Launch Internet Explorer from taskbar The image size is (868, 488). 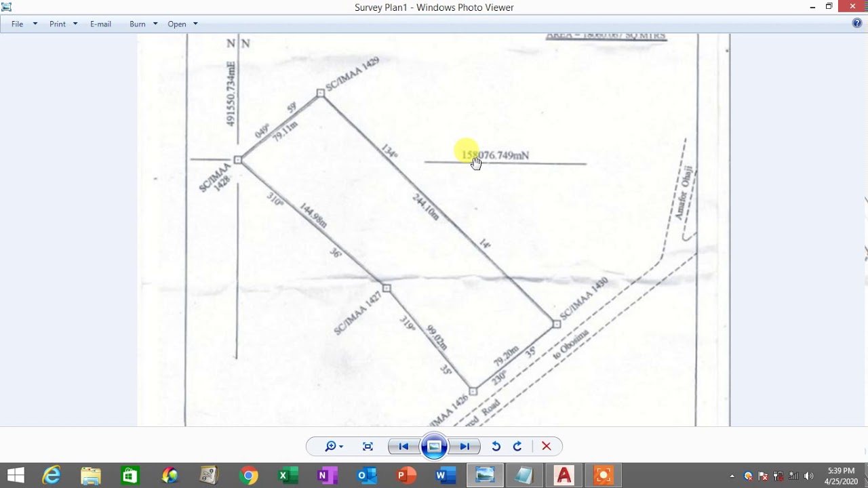tap(52, 476)
